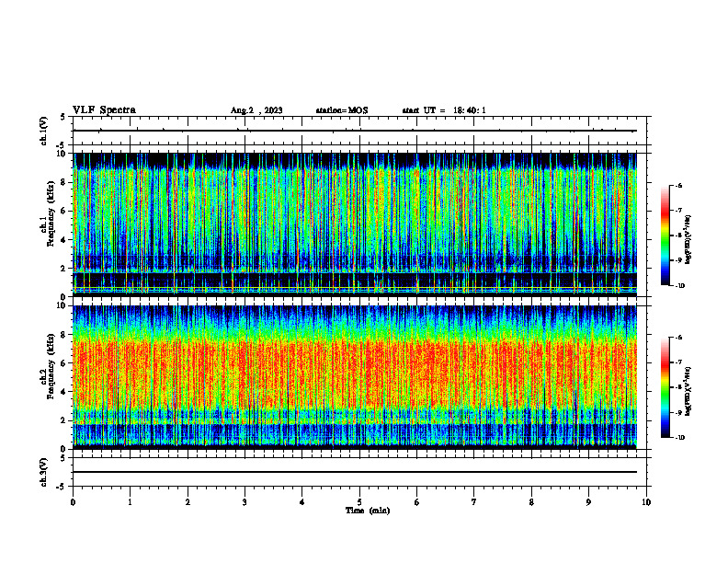The height and width of the screenshot is (563, 728).
Task: Click the "5" minute tick on the time axis
Action: click(359, 502)
